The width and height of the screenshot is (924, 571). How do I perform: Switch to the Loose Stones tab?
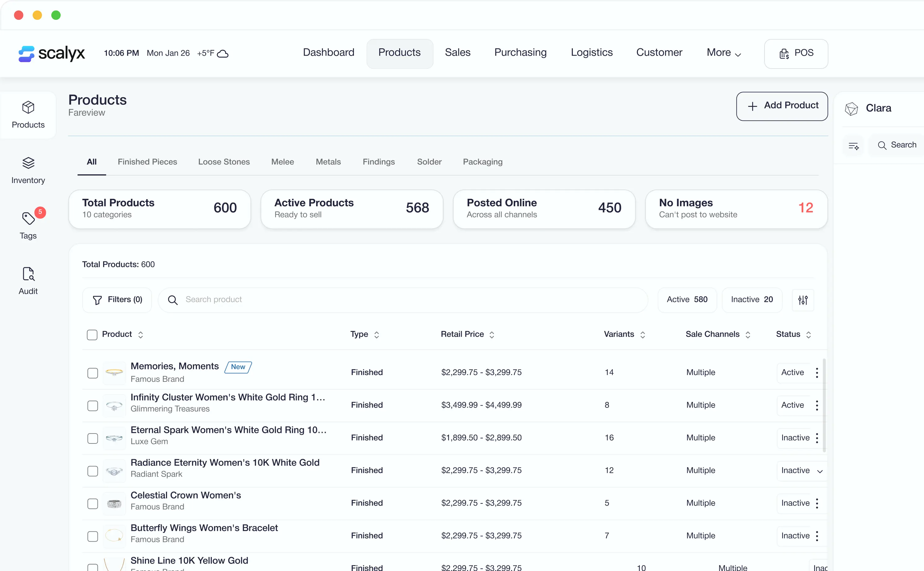pyautogui.click(x=224, y=162)
